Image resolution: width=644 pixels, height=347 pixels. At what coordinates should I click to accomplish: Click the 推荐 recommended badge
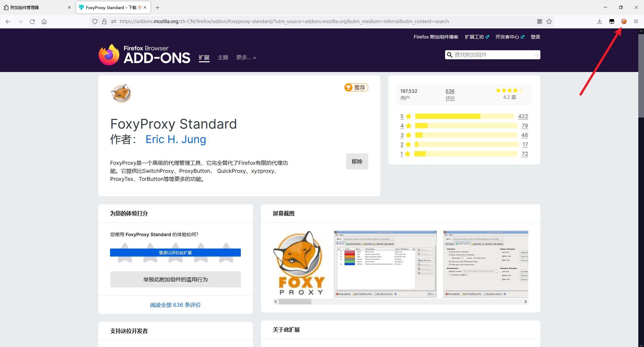(x=356, y=87)
